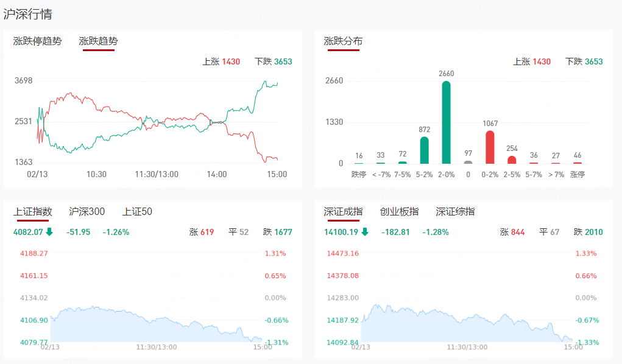Viewport: 622px width, 364px height.
Task: Select the 涨跌趋势 tab
Action: pyautogui.click(x=98, y=41)
